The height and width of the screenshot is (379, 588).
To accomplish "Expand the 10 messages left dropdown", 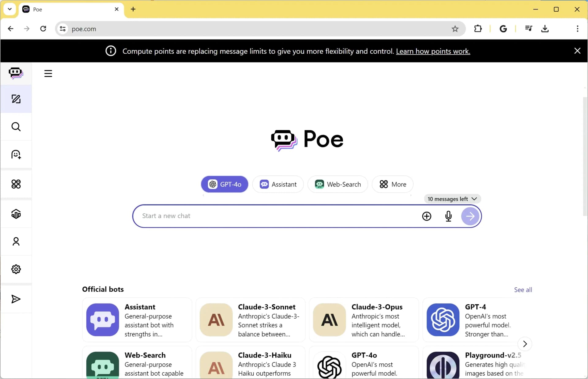I will [452, 199].
